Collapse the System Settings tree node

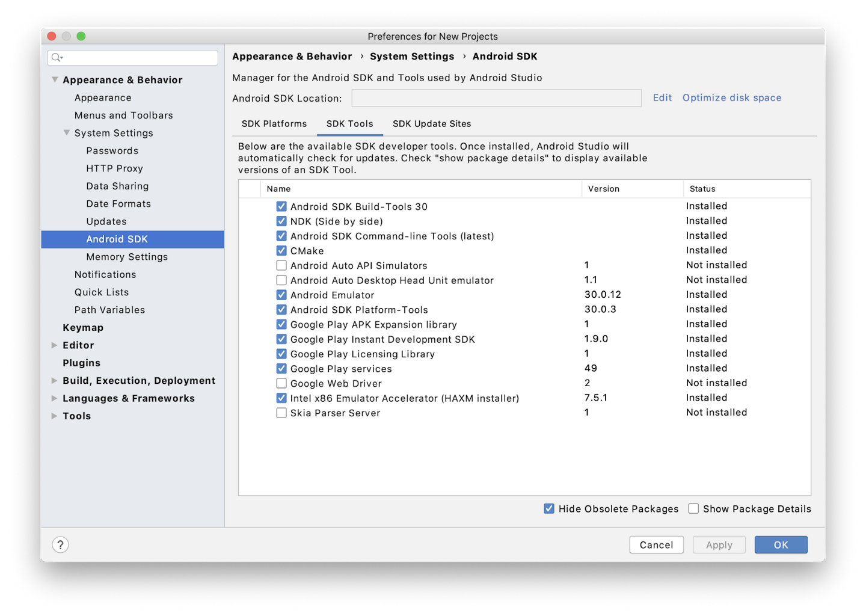point(67,133)
